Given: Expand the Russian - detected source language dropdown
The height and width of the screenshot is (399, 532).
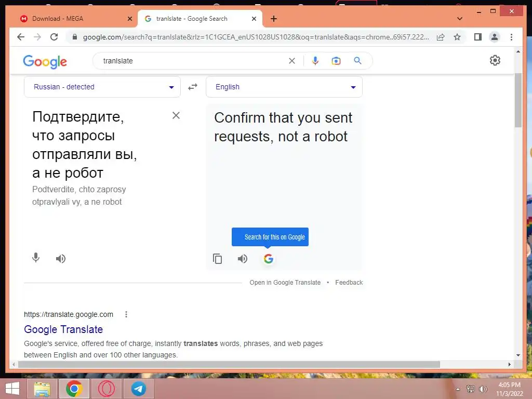Looking at the screenshot, I should point(102,87).
